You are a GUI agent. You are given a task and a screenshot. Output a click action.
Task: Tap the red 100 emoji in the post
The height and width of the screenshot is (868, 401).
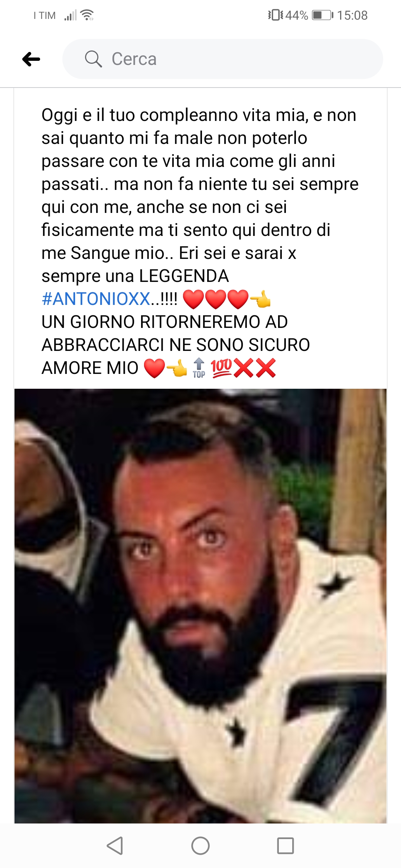click(221, 368)
